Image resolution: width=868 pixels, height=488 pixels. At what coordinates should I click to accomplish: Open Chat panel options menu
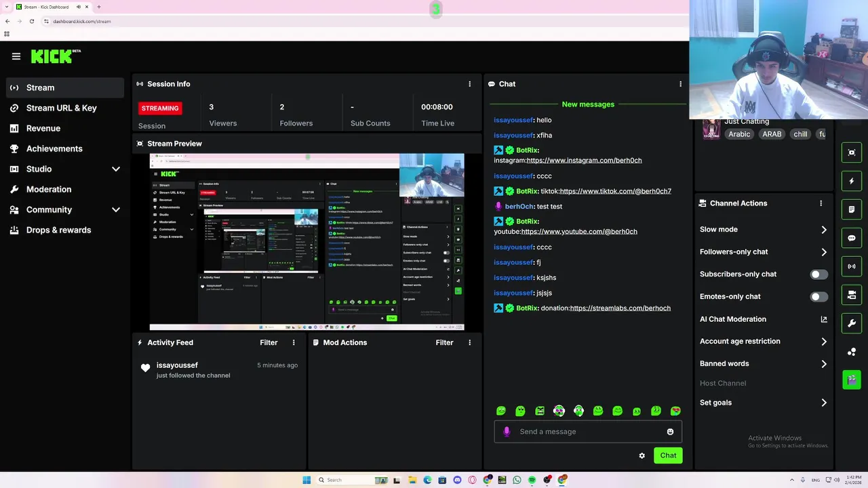680,84
